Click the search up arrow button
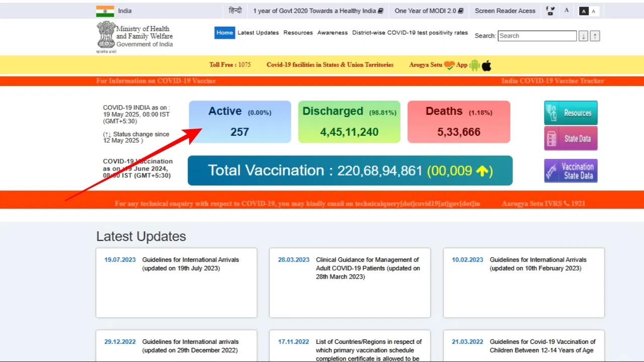 tap(595, 36)
